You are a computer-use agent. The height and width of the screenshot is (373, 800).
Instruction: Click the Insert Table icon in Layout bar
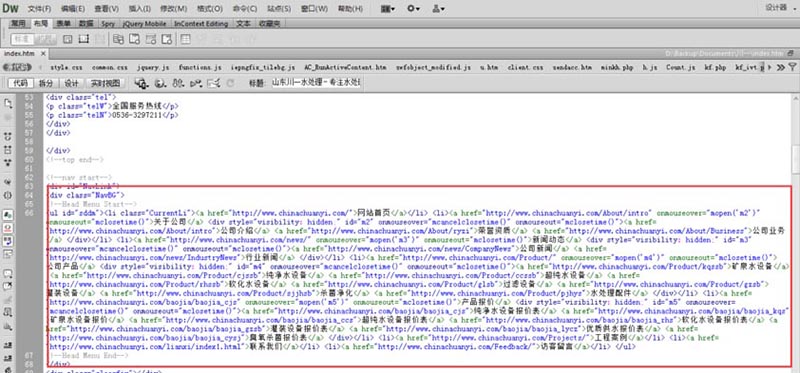coord(185,39)
